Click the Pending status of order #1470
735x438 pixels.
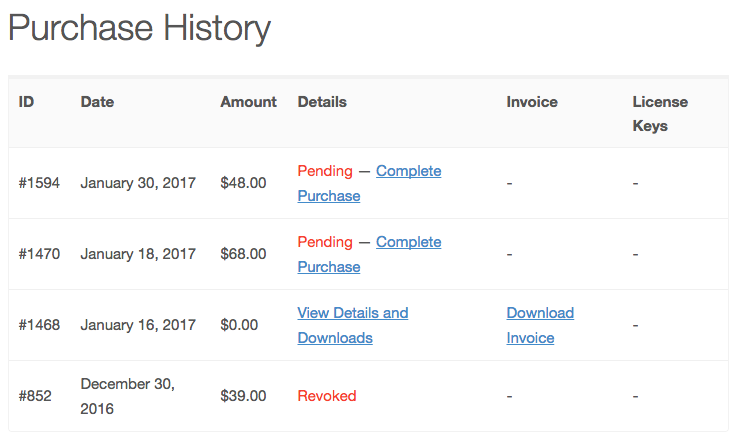[325, 242]
